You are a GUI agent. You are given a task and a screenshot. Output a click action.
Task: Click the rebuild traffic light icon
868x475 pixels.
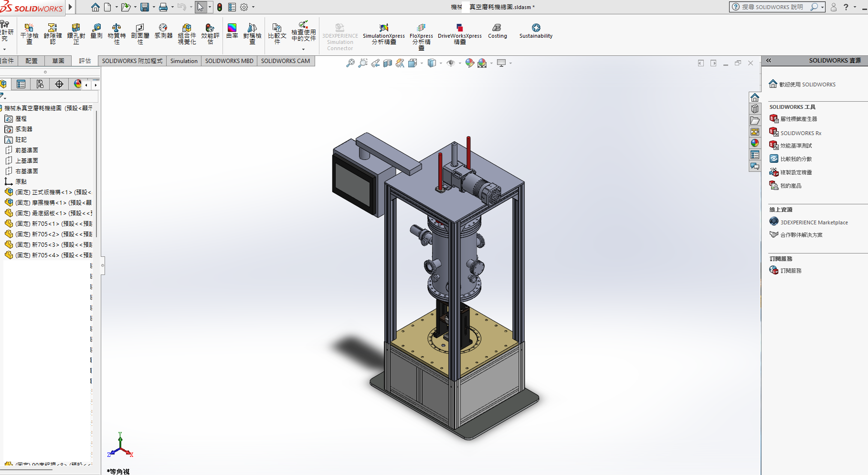(220, 7)
